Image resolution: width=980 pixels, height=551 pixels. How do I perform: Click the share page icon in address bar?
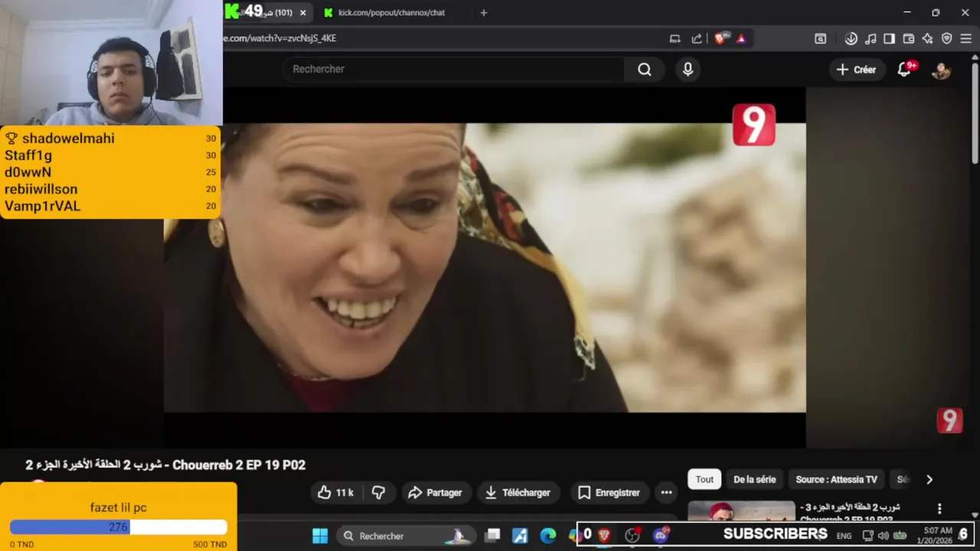coord(697,38)
